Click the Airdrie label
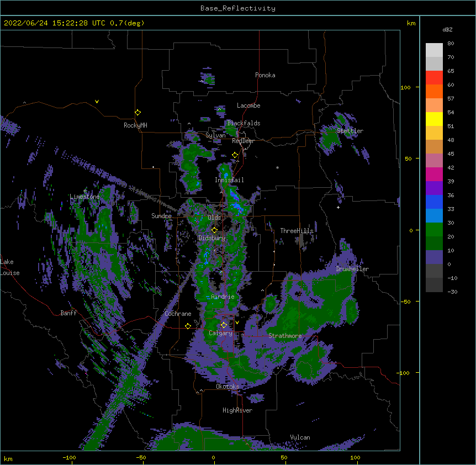The width and height of the screenshot is (476, 465). tap(223, 297)
